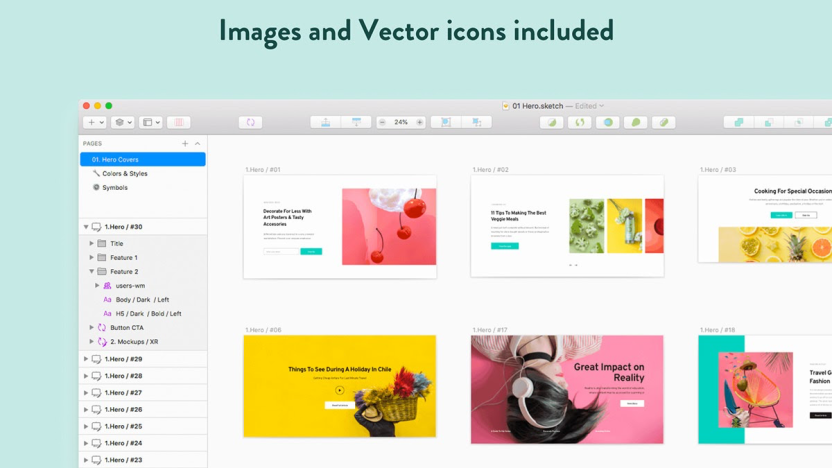Click the 1.Hero / #17 artboard label

[490, 330]
